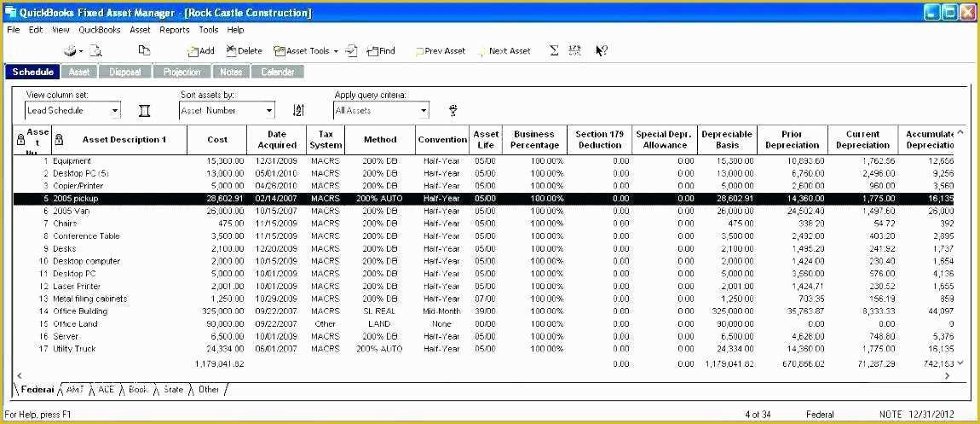Switch to the Projection tab

(182, 72)
